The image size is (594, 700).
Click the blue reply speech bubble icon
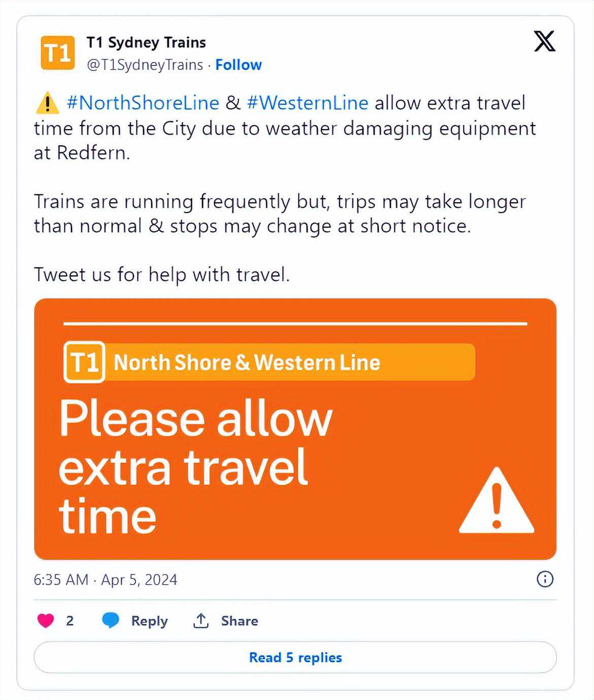110,620
